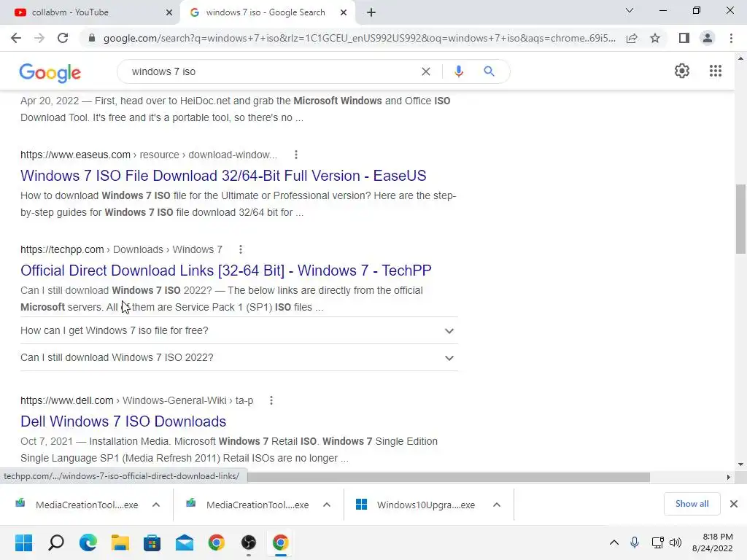
Task: Open the Dell Windows 7 ISO Downloads link
Action: pos(123,421)
